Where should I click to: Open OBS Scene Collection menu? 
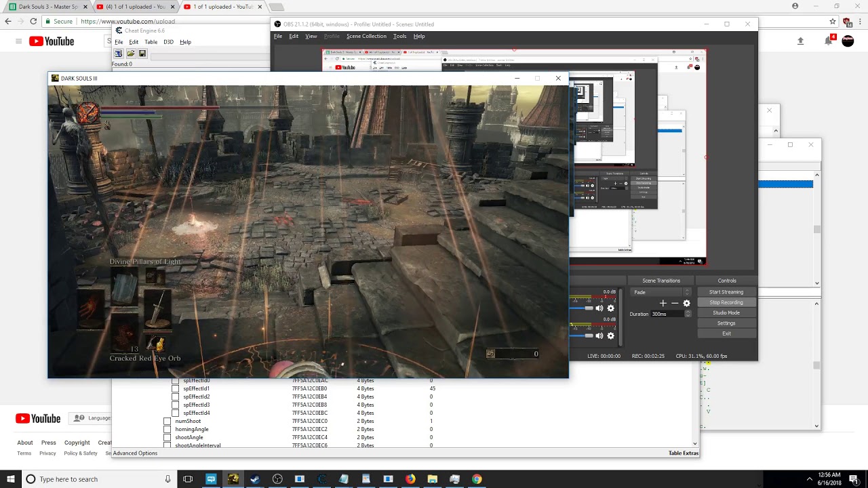(x=366, y=37)
